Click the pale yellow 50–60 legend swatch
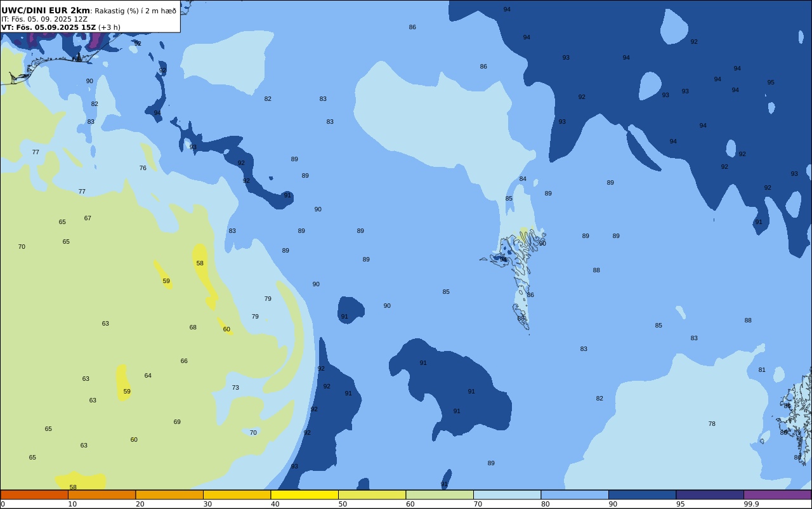 372,494
